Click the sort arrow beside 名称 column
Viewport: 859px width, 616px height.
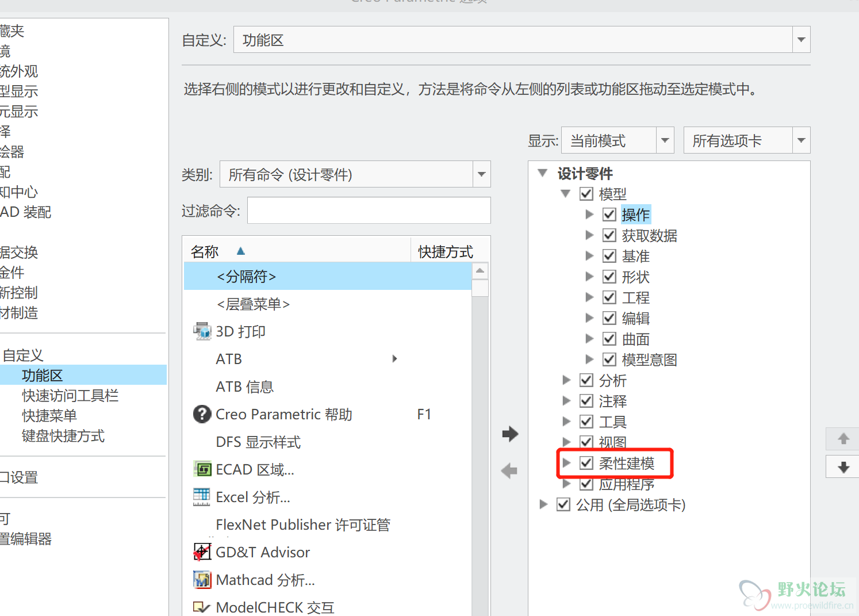[x=241, y=251]
